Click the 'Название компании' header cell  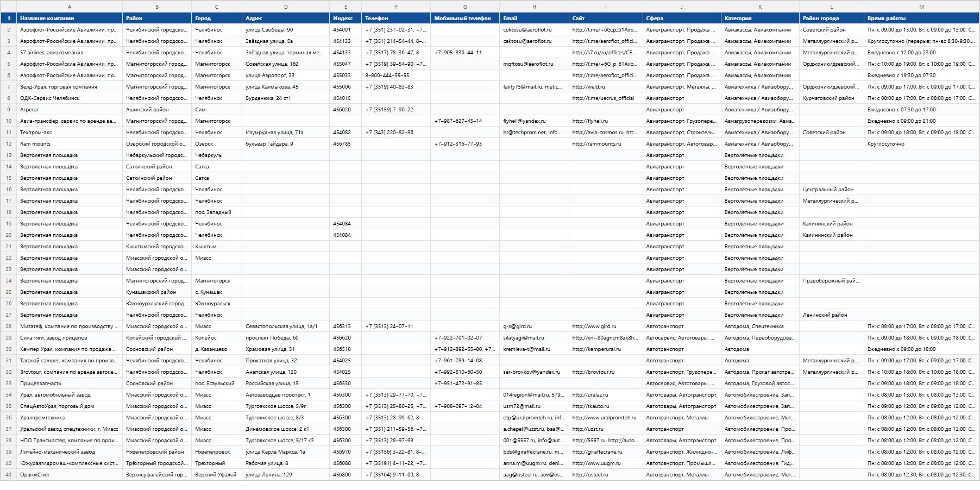[70, 18]
